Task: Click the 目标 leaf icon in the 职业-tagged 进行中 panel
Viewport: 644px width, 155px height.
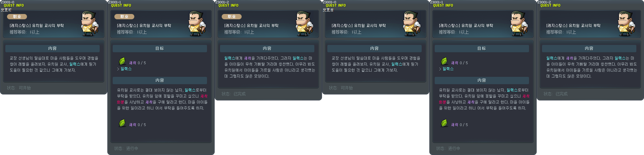Action: pos(122,61)
